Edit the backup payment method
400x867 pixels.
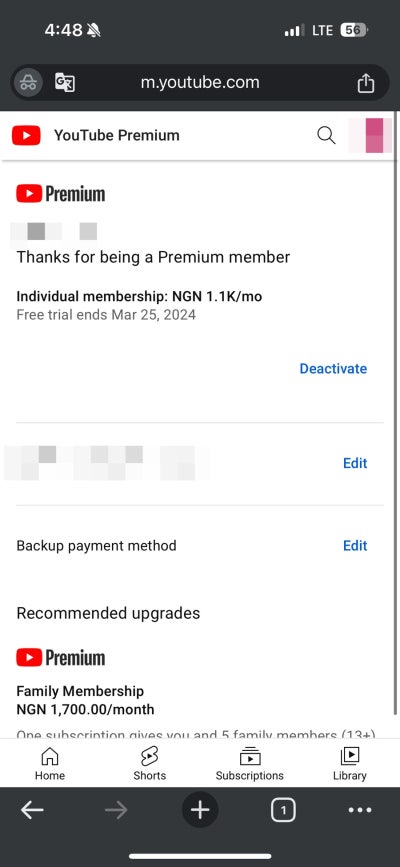tap(355, 546)
